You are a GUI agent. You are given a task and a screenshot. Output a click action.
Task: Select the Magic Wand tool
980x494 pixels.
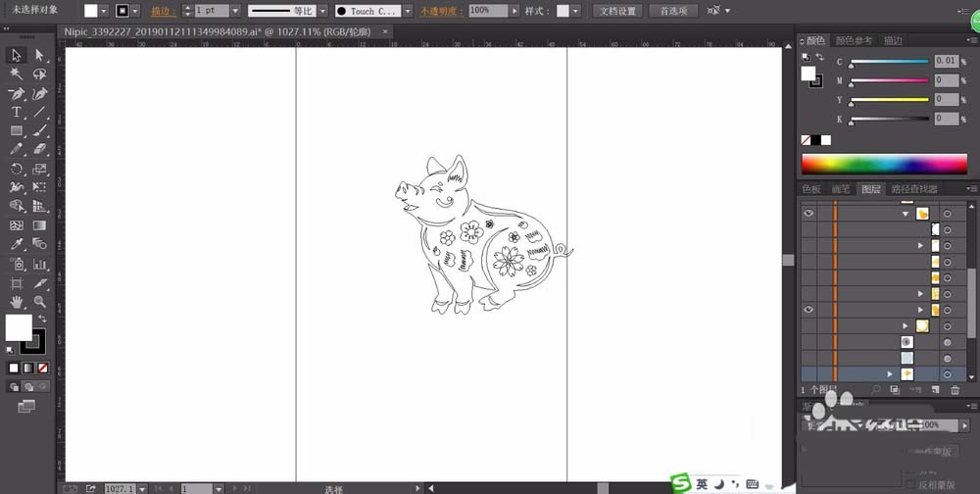point(17,74)
